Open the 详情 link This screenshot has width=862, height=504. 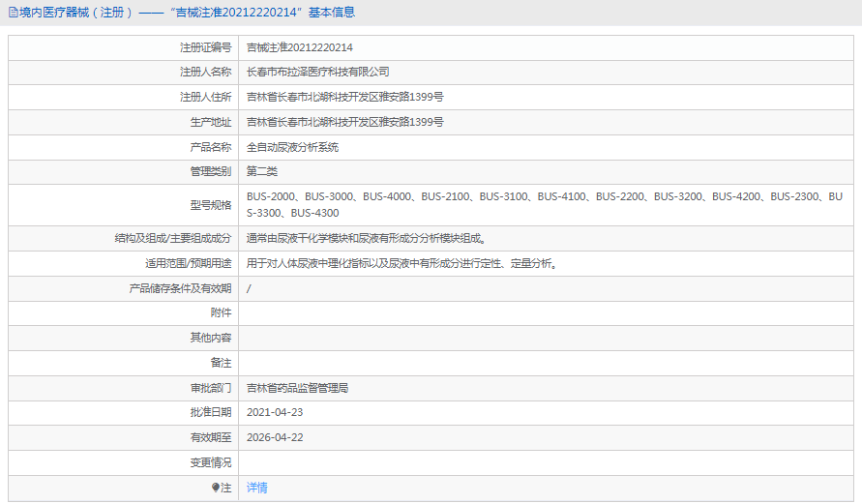pos(256,488)
